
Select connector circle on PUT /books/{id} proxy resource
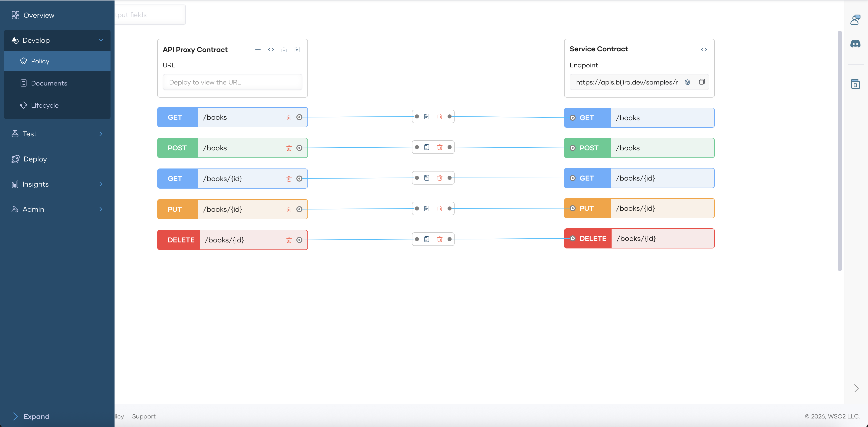[x=299, y=209]
